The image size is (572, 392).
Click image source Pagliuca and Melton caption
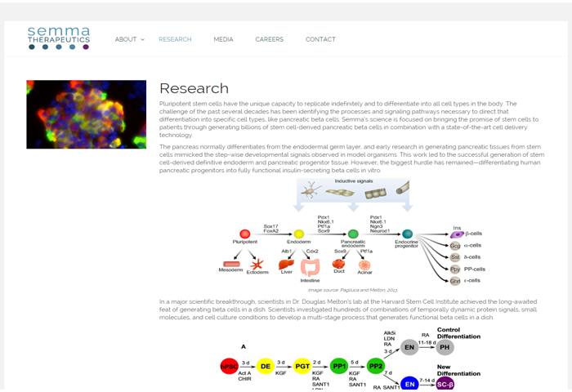click(x=352, y=290)
